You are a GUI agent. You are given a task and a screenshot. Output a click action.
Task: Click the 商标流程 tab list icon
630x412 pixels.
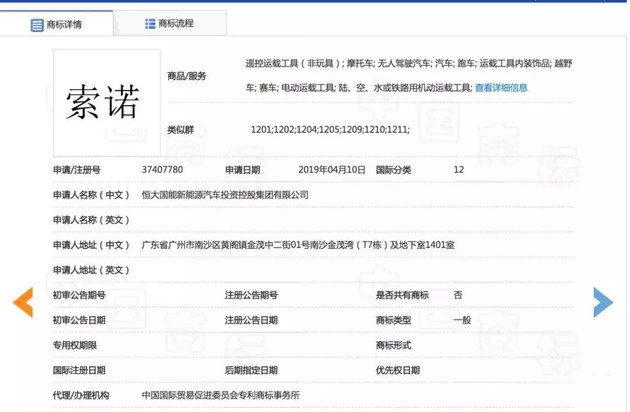tap(150, 24)
